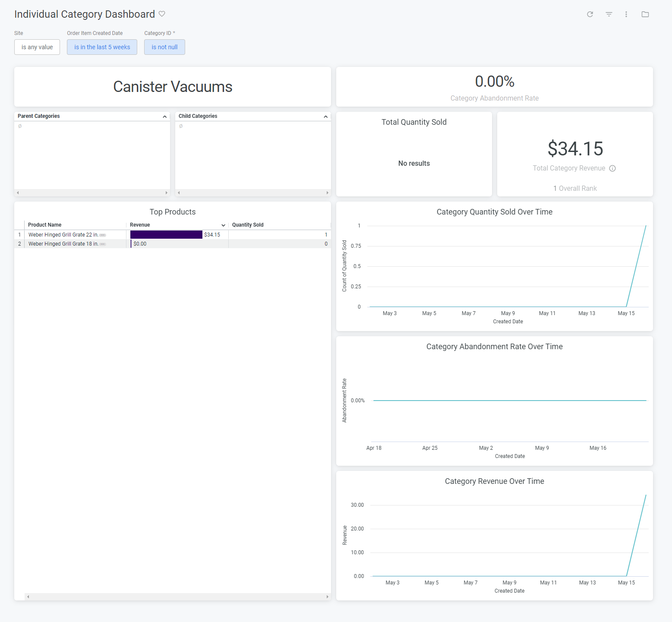Viewport: 672px width, 622px height.
Task: Click the is not null Category ID filter
Action: point(164,47)
